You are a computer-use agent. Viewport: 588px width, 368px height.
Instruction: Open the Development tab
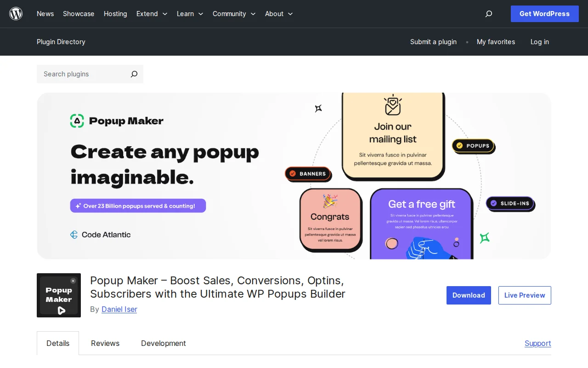[164, 343]
